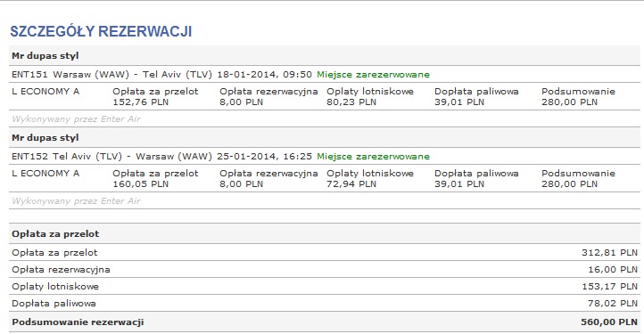644x334 pixels.
Task: Click the Opłata rezerwacyjna 16,00 PLN row
Action: (x=325, y=270)
